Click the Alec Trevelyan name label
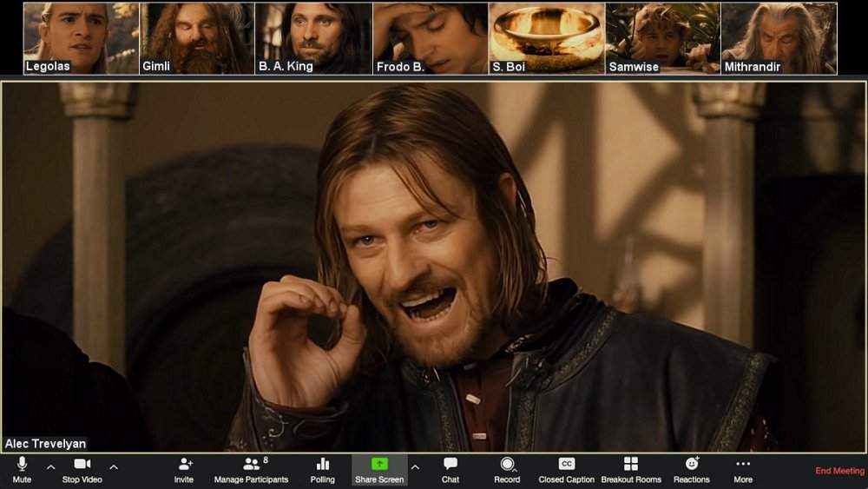Image resolution: width=868 pixels, height=489 pixels. pyautogui.click(x=45, y=444)
